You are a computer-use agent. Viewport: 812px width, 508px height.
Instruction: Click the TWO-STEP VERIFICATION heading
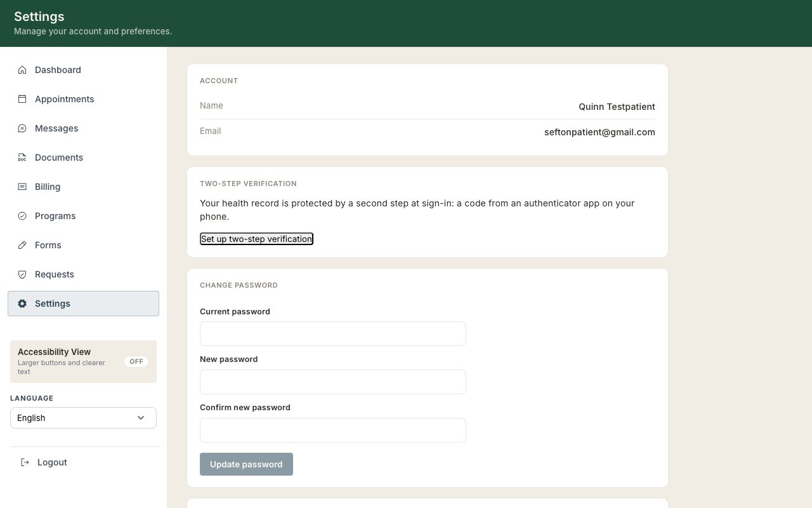(x=248, y=184)
